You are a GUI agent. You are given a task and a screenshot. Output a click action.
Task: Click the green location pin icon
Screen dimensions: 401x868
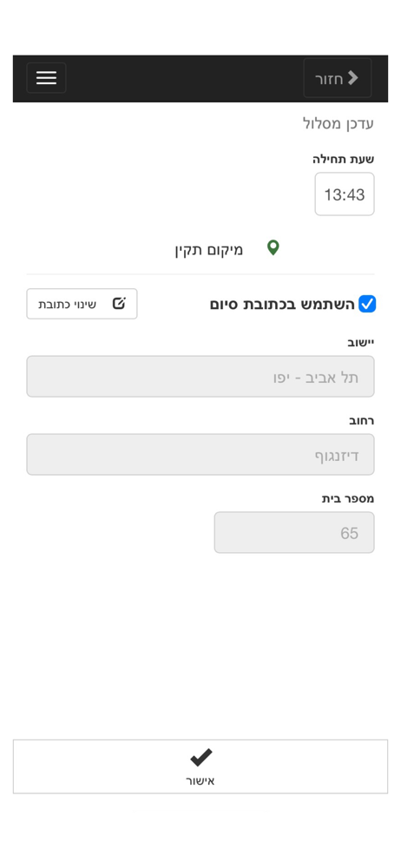tap(273, 248)
